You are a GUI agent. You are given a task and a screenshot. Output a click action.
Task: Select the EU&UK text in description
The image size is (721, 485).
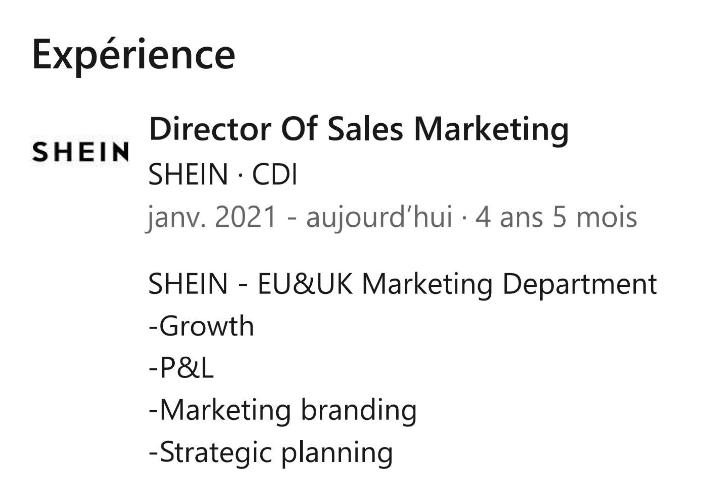point(305,284)
